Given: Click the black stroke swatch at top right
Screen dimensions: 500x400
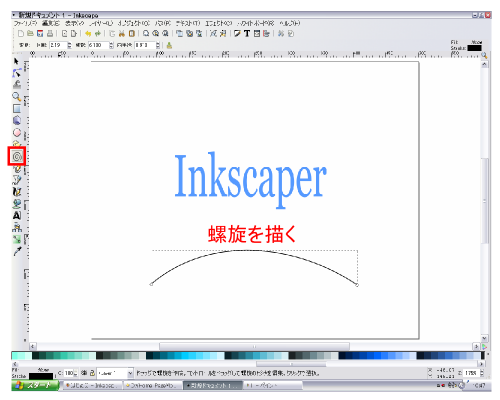Looking at the screenshot, I should 474,48.
